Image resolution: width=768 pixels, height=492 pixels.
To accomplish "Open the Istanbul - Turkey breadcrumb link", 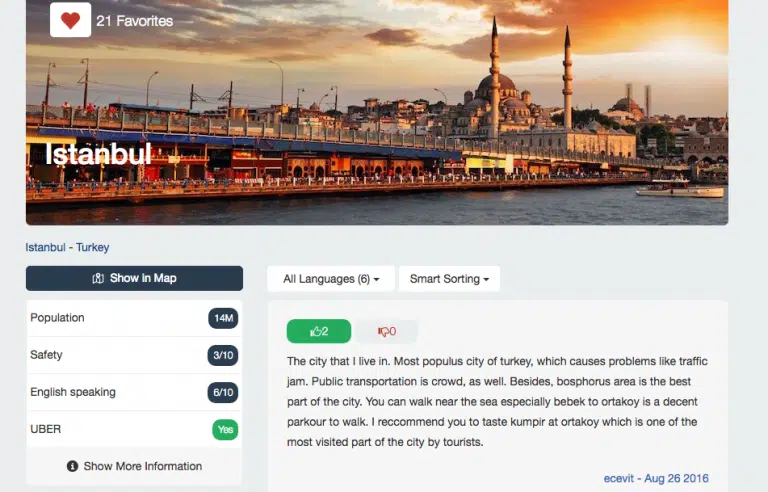I will coord(67,247).
